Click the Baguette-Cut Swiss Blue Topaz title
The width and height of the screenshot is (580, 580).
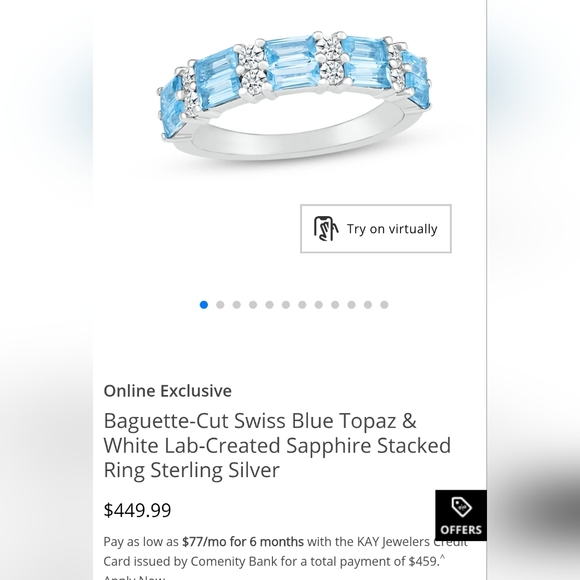277,445
